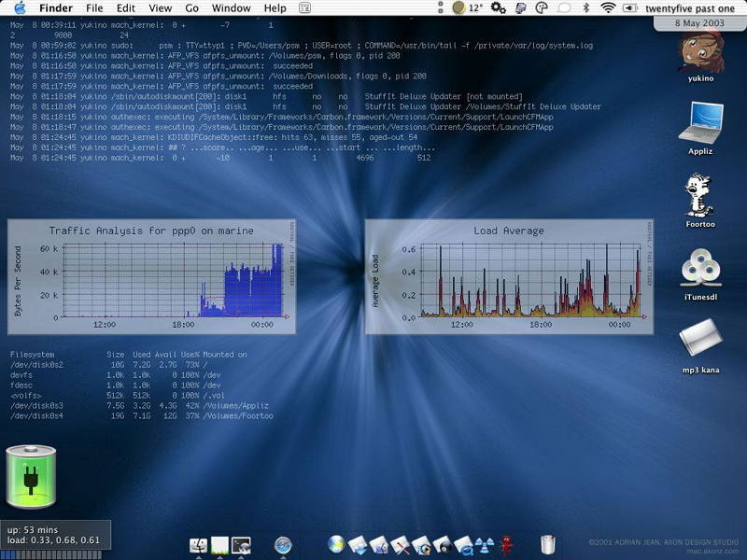Click the sudo log line with 'USER=root'
This screenshot has height=560, width=747.
301,45
